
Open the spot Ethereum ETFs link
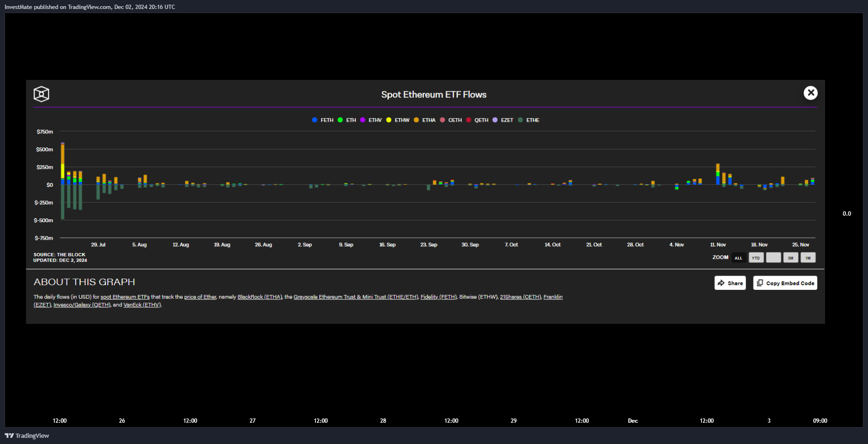tap(125, 297)
